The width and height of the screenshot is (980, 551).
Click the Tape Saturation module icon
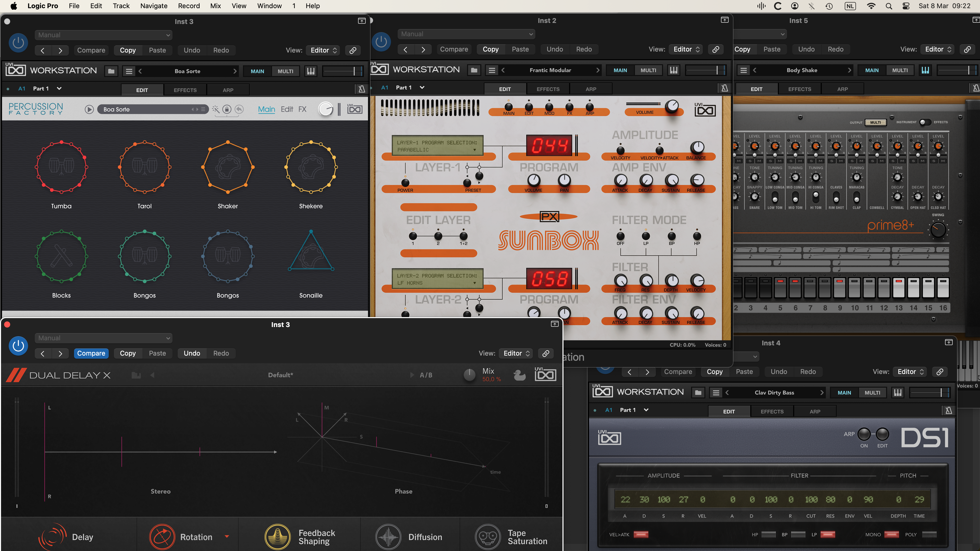tap(488, 536)
